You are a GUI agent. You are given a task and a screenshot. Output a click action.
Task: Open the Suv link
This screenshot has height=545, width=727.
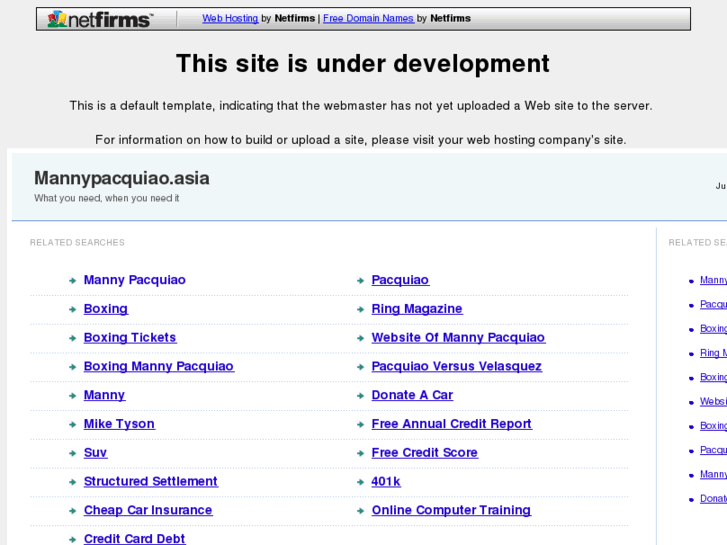[x=96, y=453]
